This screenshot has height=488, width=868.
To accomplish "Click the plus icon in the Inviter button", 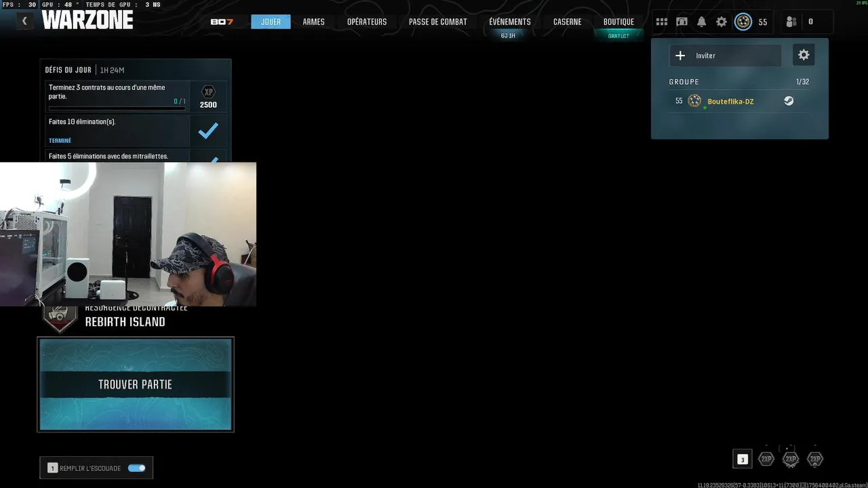I will (x=680, y=56).
